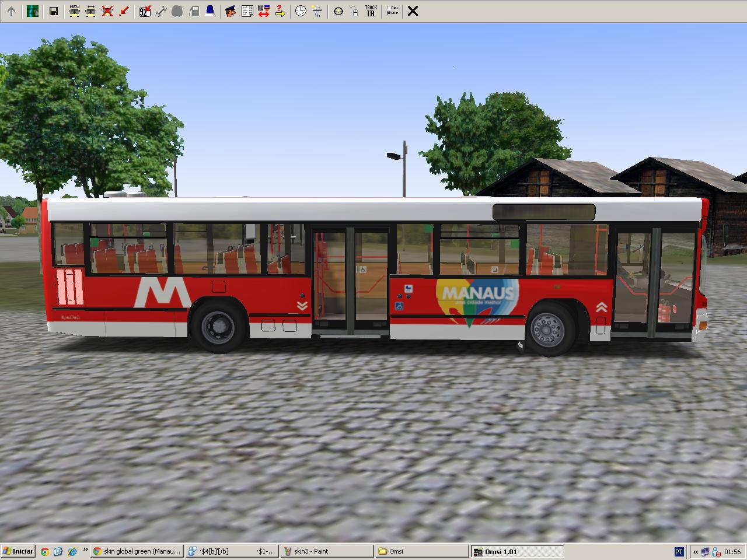Image resolution: width=747 pixels, height=560 pixels.
Task: Open the map view icon
Action: pyautogui.click(x=33, y=10)
